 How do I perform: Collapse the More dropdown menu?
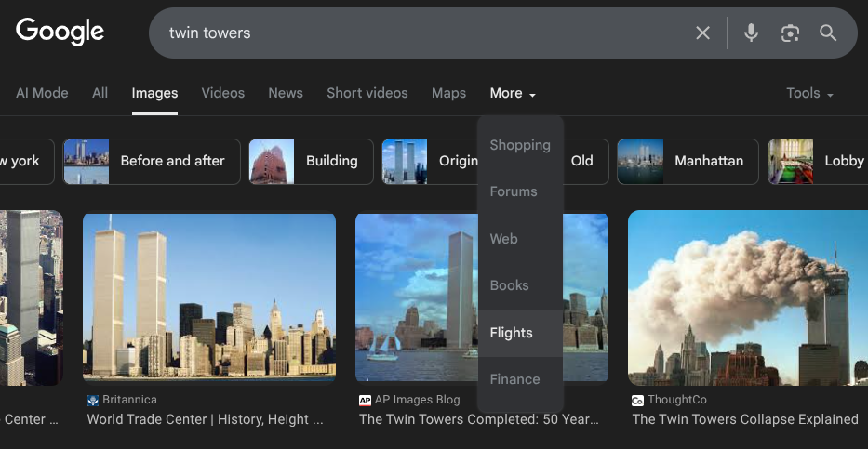(513, 93)
